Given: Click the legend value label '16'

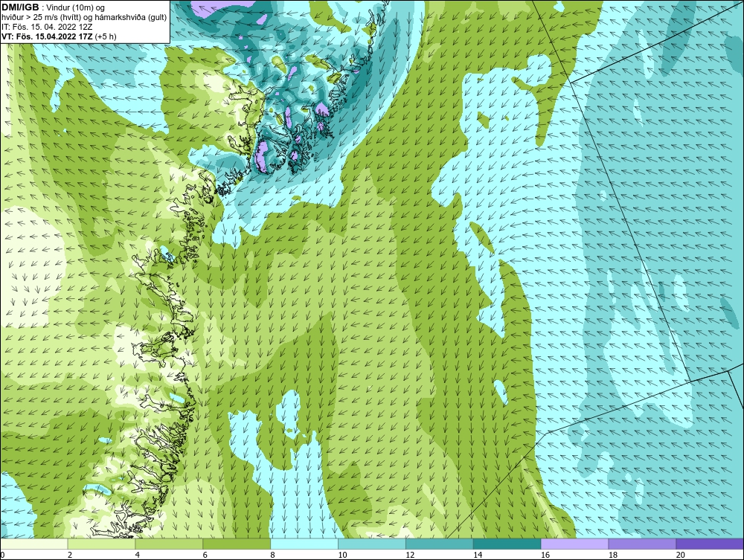Looking at the screenshot, I should 545,555.
